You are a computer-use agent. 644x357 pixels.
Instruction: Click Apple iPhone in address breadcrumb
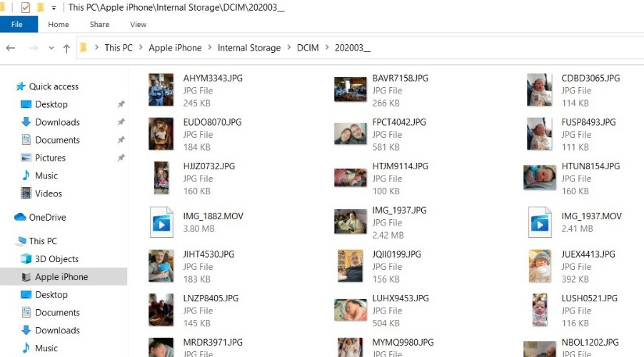pos(175,48)
